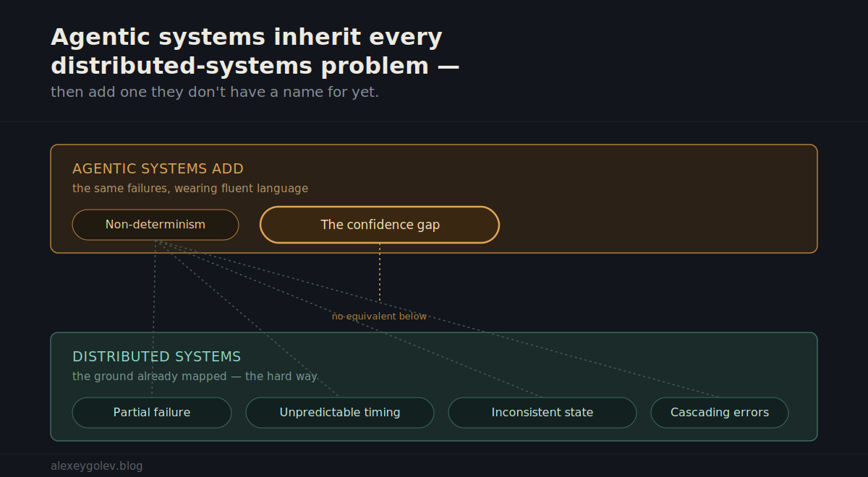Click the Non-determinism pill

[x=156, y=225]
